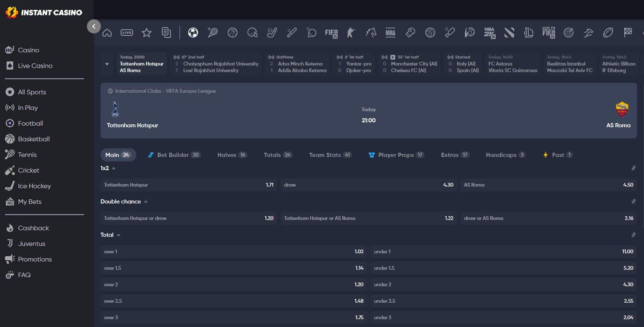644x327 pixels.
Task: Open Juventus page in sidebar
Action: (x=32, y=243)
